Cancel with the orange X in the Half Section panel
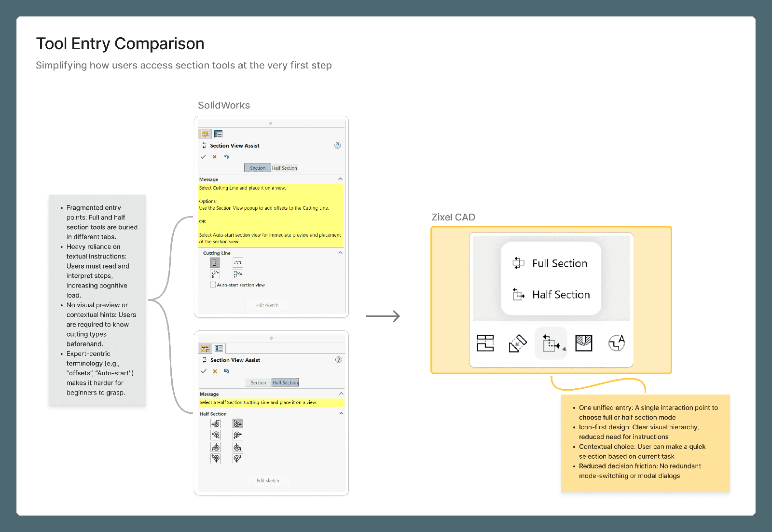Screen dimensions: 772x532 (215, 371)
